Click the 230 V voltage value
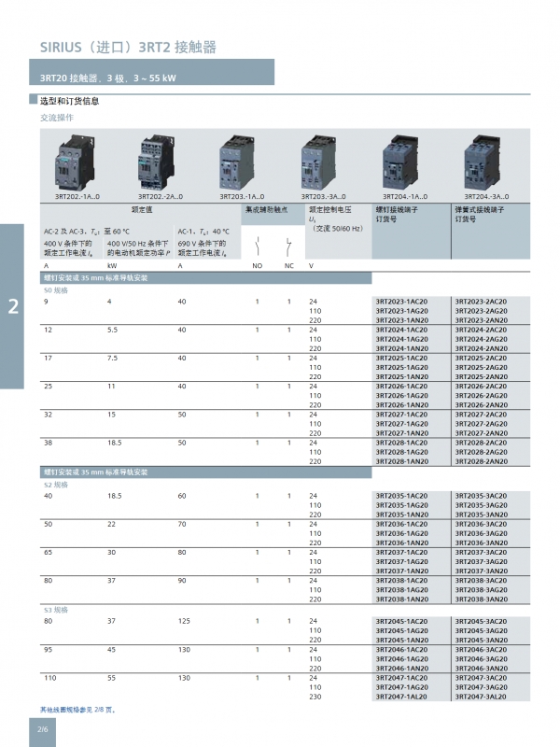560x747 pixels. 315,697
